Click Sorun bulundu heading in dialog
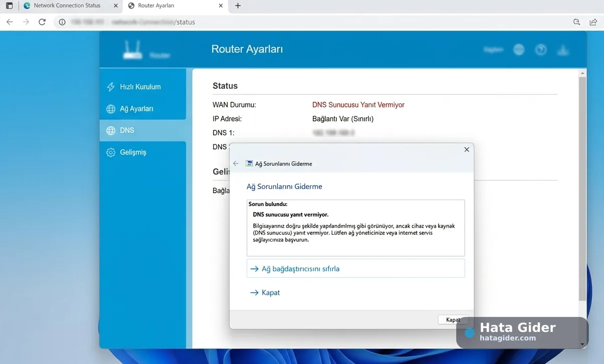604x364 pixels. pos(268,204)
